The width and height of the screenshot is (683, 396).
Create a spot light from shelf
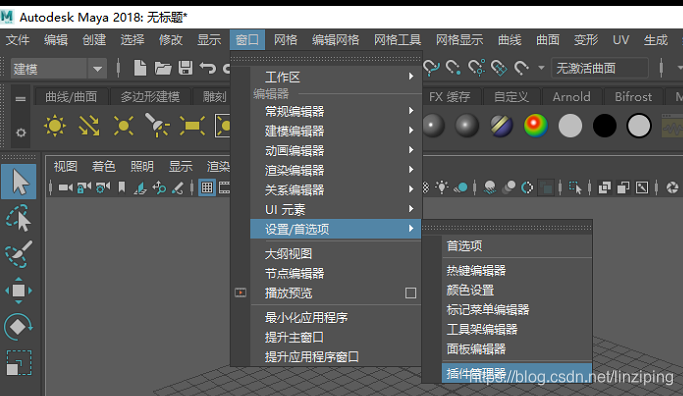157,125
